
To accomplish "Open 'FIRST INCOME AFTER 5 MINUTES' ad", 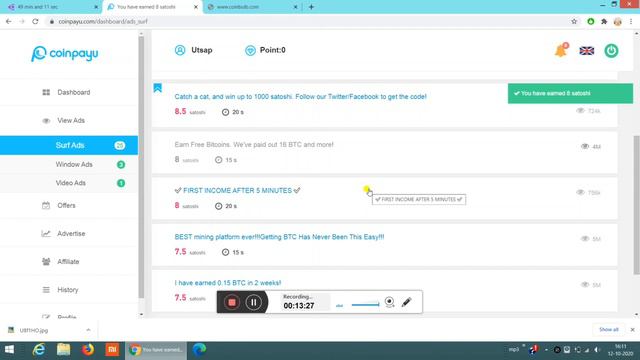I will pyautogui.click(x=238, y=191).
